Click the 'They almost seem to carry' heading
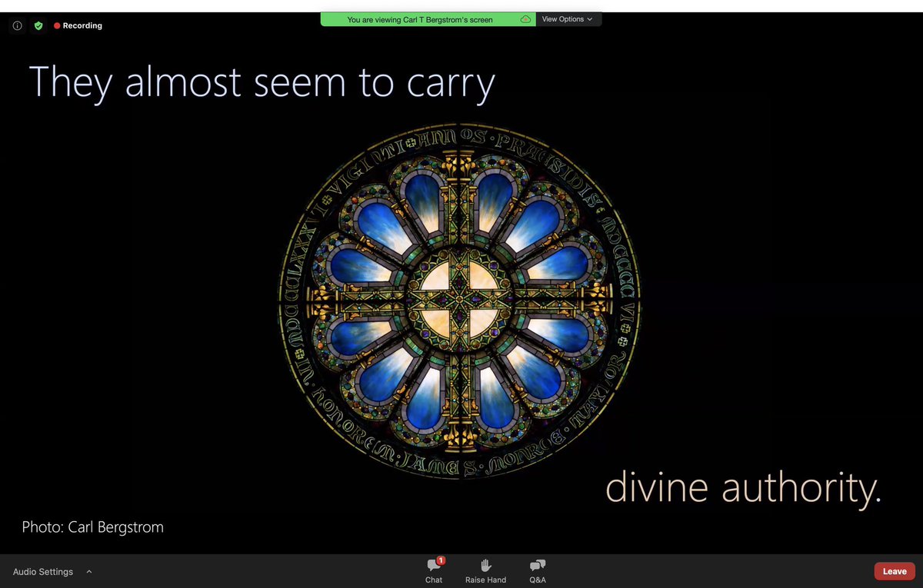 (x=262, y=83)
